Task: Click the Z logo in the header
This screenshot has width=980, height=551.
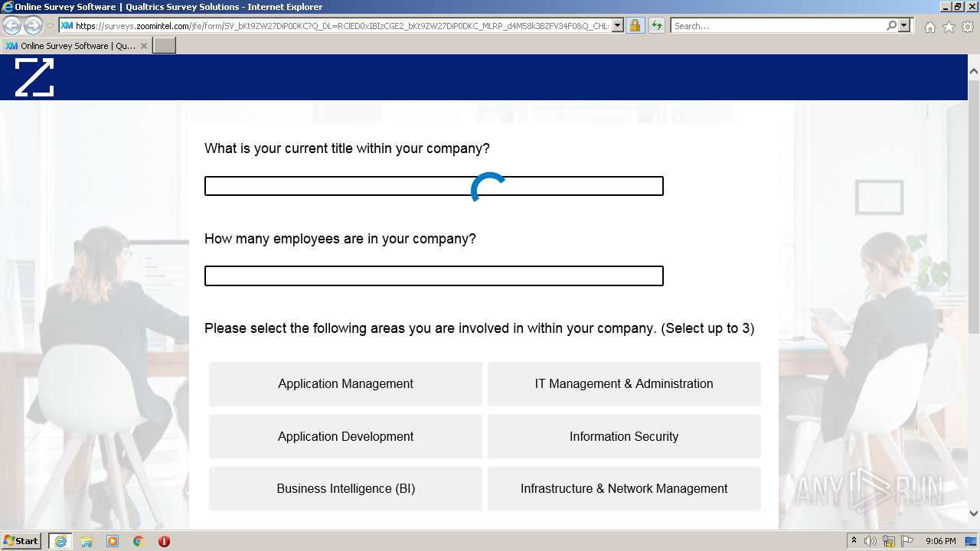Action: point(34,77)
